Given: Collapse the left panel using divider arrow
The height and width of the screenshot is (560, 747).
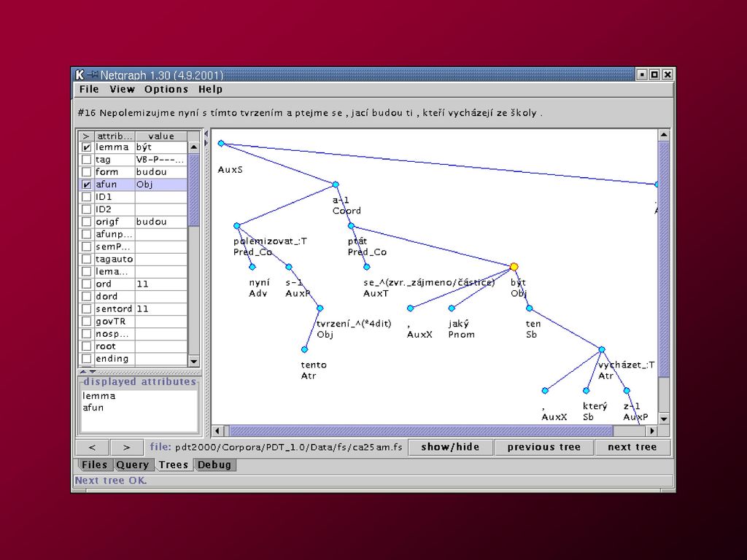Looking at the screenshot, I should point(206,134).
